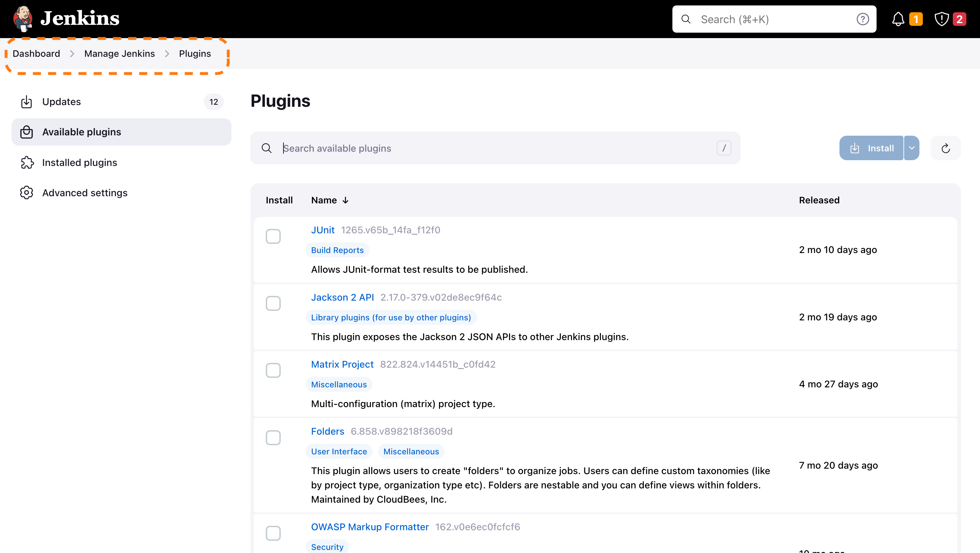The width and height of the screenshot is (980, 553).
Task: Click the Advanced settings gear icon
Action: [x=26, y=193]
